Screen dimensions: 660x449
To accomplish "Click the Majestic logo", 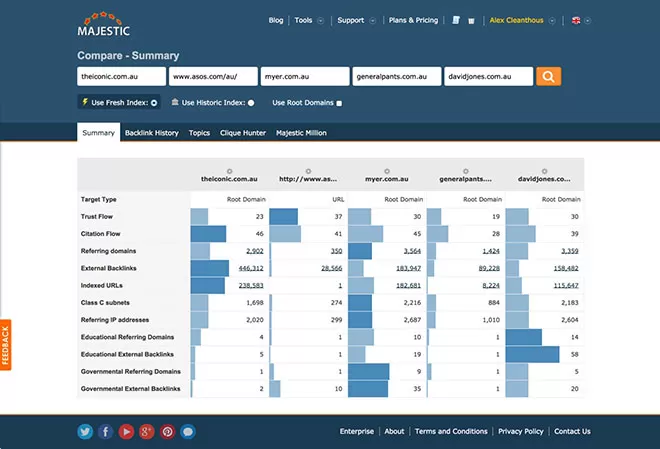I will pos(104,24).
